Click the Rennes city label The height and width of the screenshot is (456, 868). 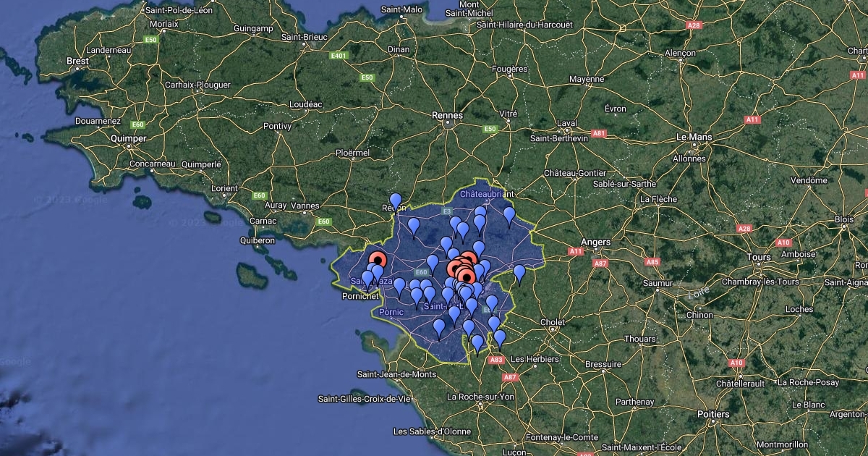click(x=446, y=115)
